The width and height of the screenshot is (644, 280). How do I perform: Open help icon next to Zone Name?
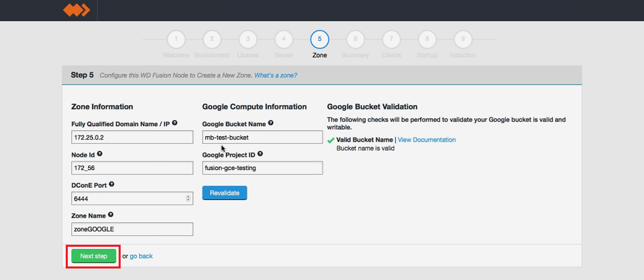(110, 215)
